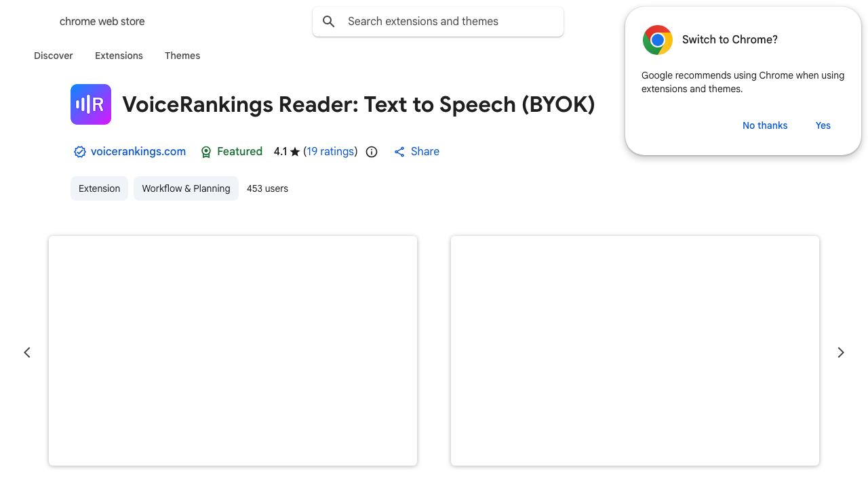Click the Share link text
Viewport: 868px width, 488px height.
(425, 152)
